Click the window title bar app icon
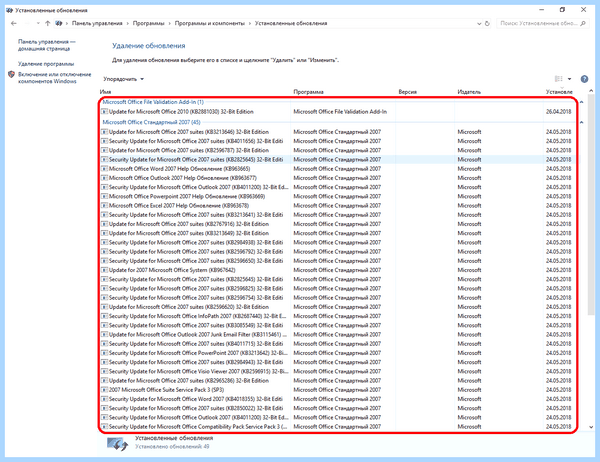 9,10
